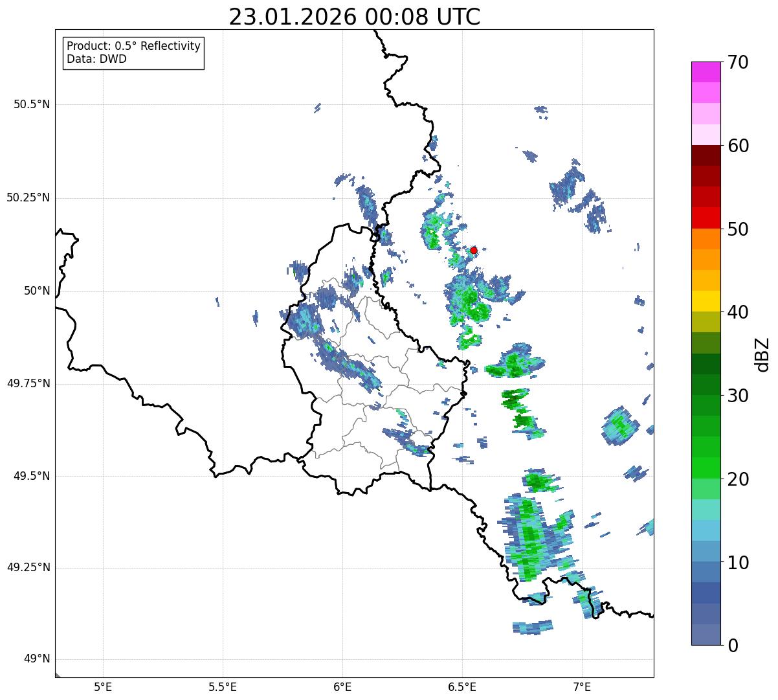Click the light cyan swatch above 10

click(706, 530)
